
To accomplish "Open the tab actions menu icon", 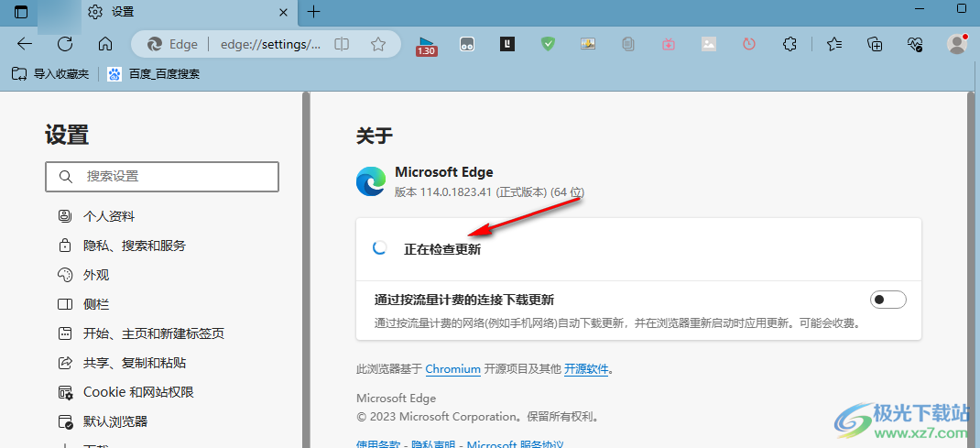I will pos(21,11).
